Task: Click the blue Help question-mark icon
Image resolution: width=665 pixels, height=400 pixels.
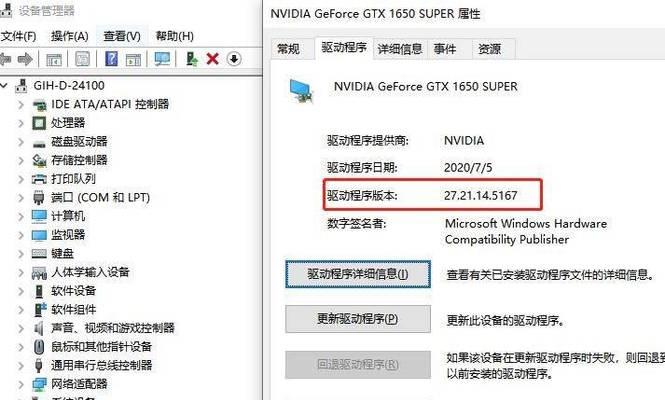Action: click(111, 59)
